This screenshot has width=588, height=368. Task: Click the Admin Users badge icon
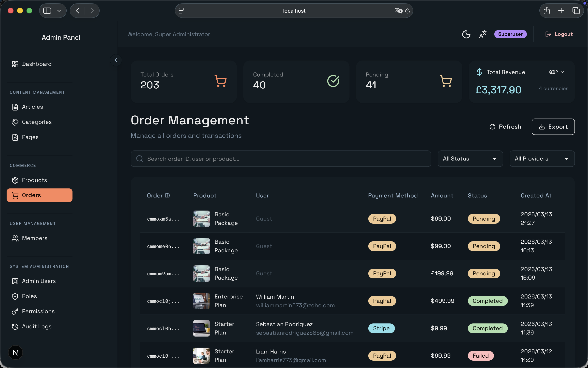pos(15,281)
